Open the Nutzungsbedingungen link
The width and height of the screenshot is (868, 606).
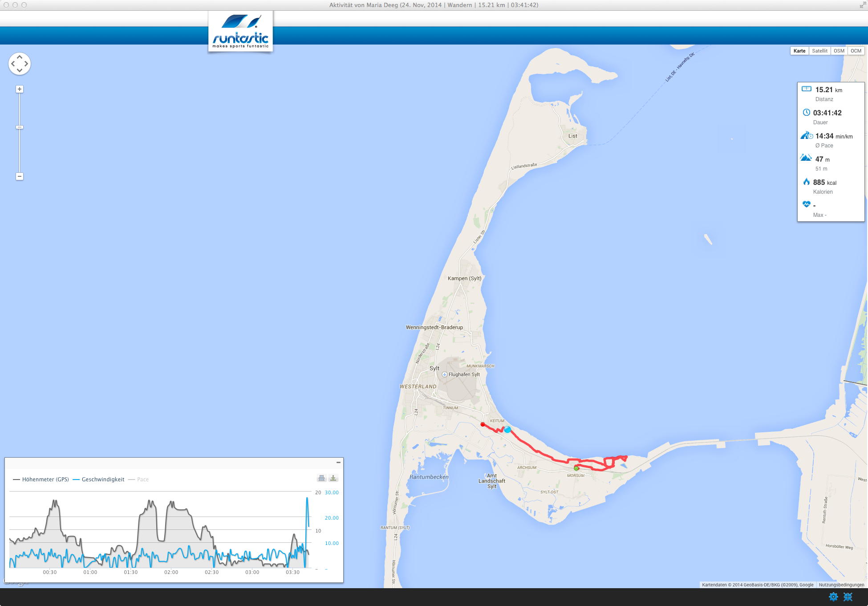coord(841,585)
